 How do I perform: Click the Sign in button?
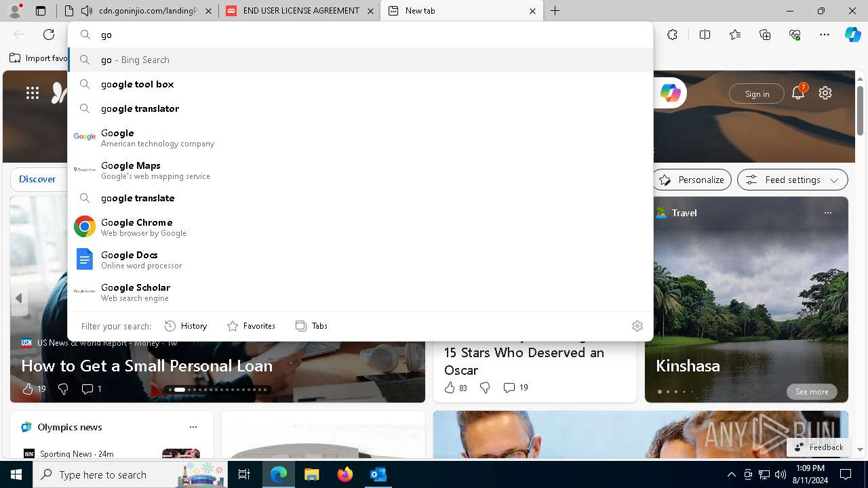click(x=757, y=94)
